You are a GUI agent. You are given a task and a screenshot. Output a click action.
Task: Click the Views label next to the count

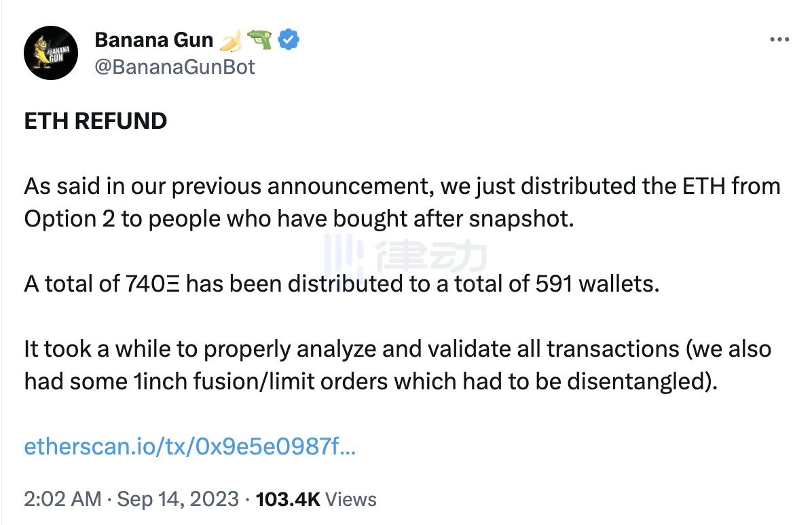coord(350,499)
